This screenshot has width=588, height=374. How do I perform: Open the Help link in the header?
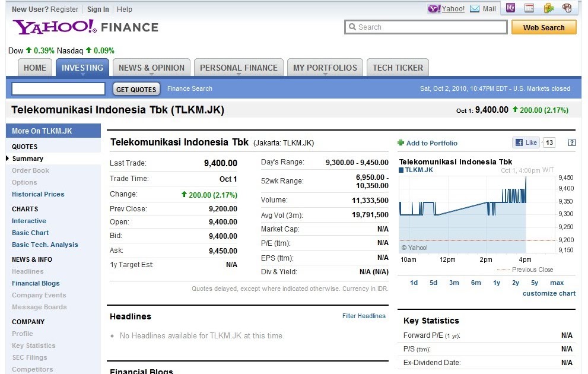124,9
